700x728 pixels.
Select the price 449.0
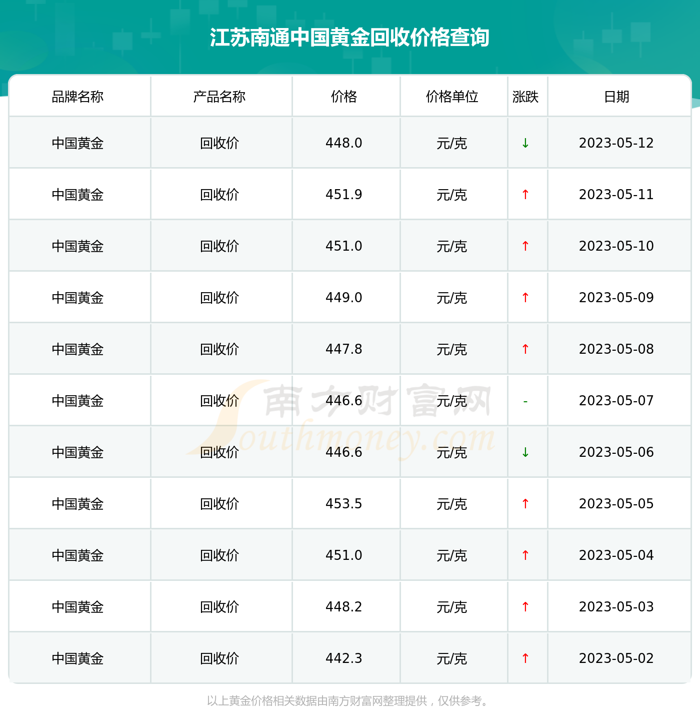pyautogui.click(x=344, y=298)
